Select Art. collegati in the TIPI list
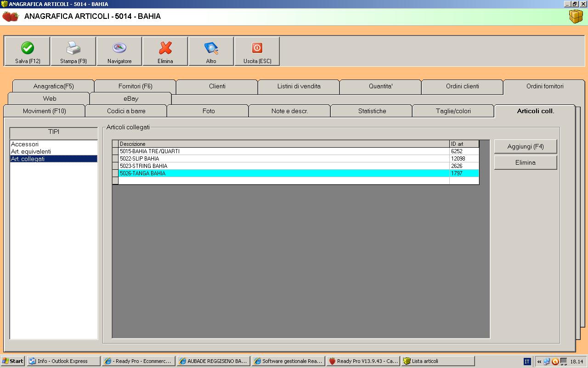The image size is (588, 368). (54, 159)
